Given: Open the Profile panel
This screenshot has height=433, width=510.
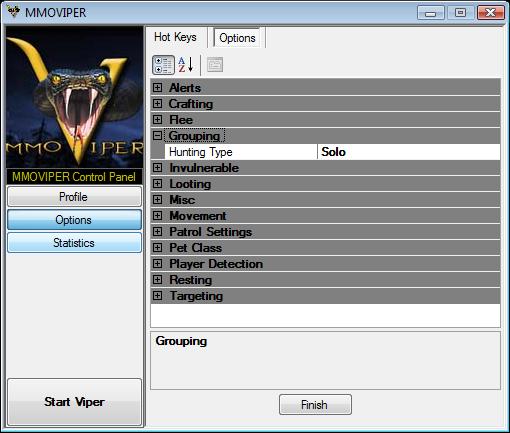Looking at the screenshot, I should click(74, 197).
